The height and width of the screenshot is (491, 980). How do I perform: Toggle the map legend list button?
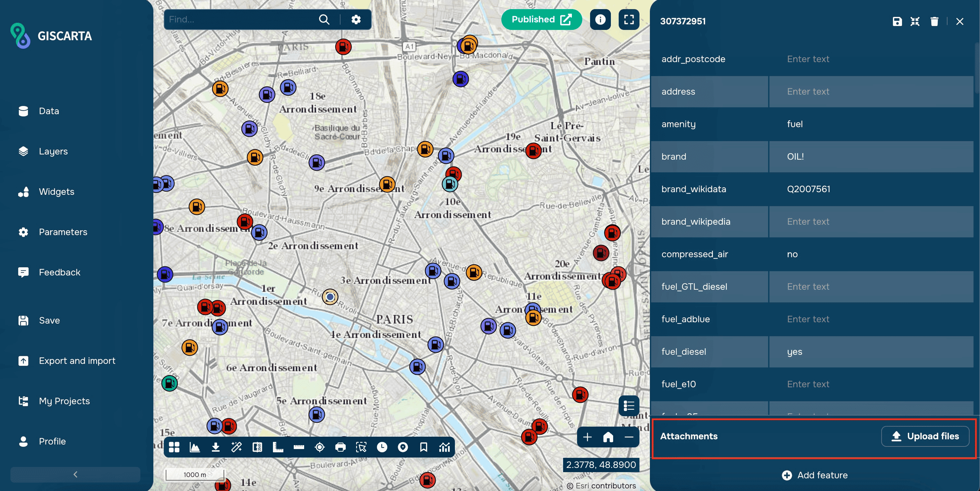[628, 406]
